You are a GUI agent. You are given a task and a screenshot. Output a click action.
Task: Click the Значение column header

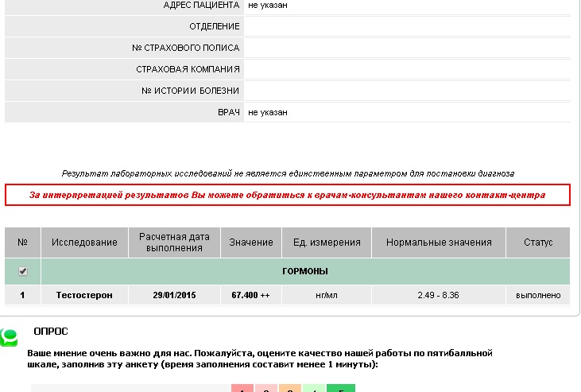pos(251,243)
